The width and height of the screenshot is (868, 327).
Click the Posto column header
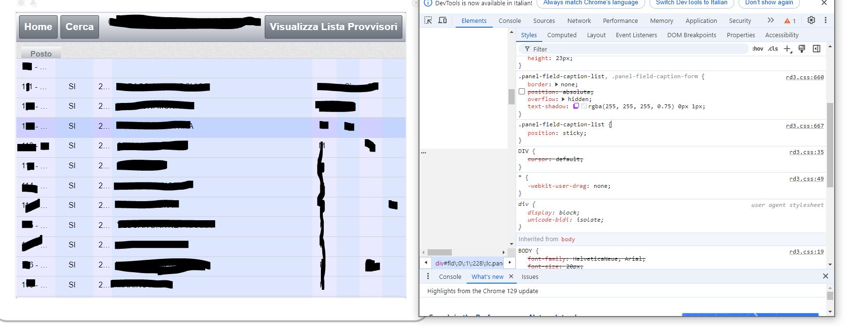41,54
